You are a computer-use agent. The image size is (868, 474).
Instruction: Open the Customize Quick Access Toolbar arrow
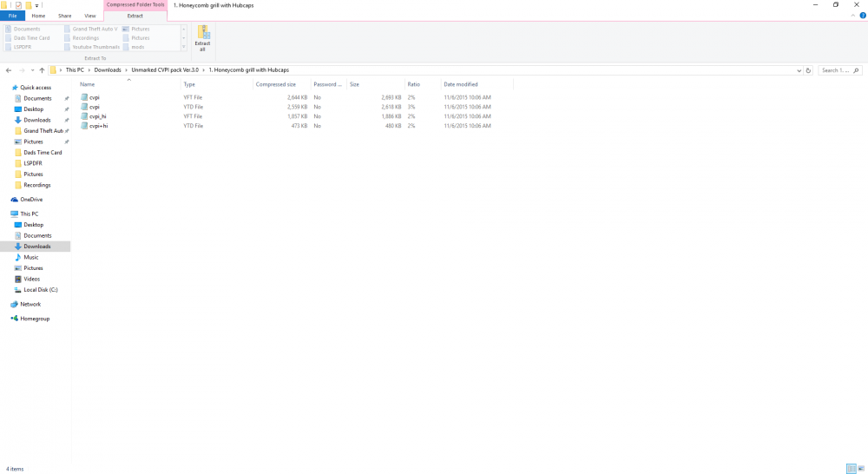[x=37, y=5]
